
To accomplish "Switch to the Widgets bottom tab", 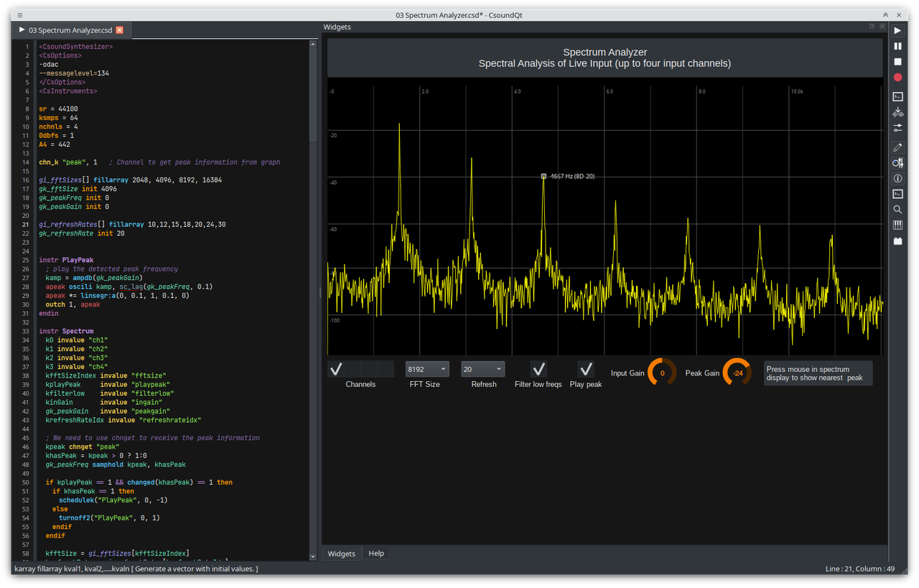I will coord(342,554).
